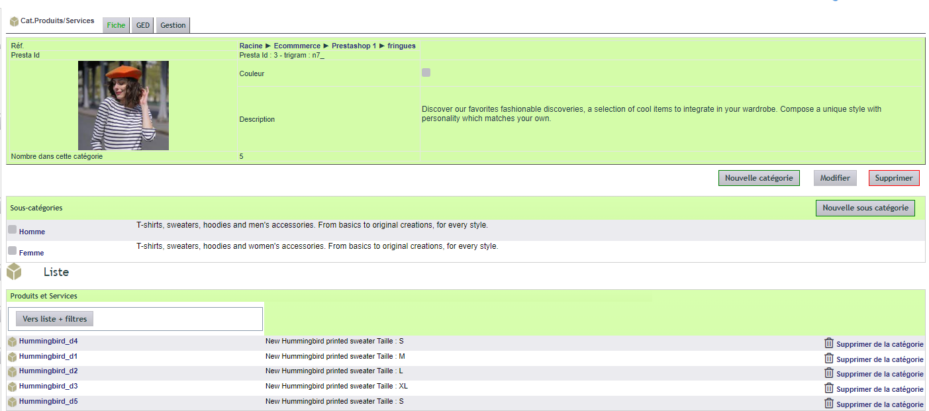Click the men's accessories description text
The image size is (929, 411).
312,226
